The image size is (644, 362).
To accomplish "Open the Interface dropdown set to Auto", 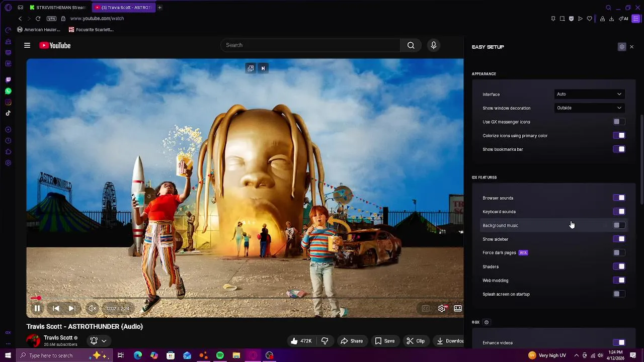I will coord(589,94).
